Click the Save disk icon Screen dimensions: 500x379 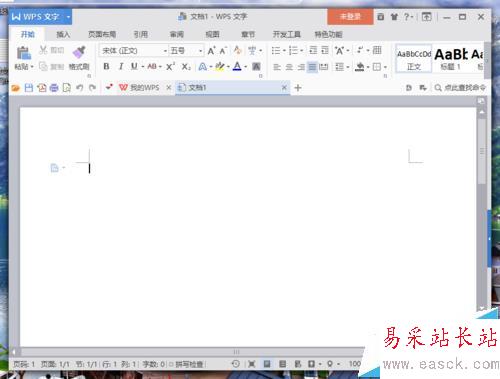pos(29,88)
